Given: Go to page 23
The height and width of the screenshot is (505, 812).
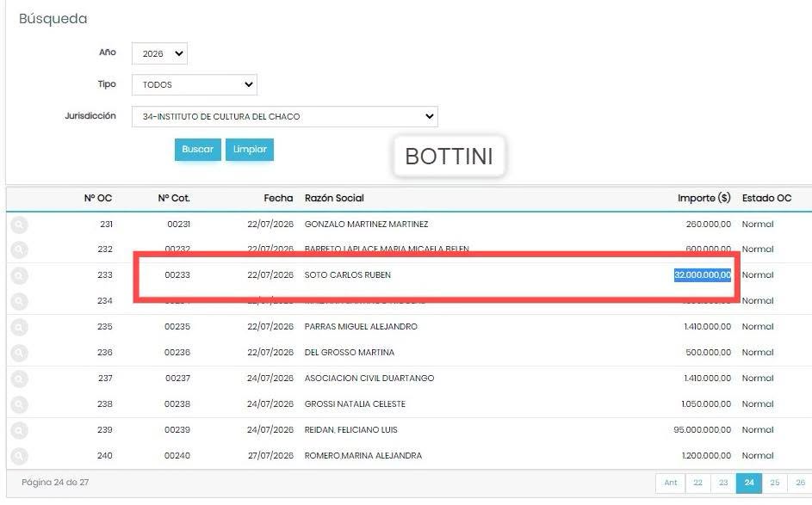Looking at the screenshot, I should [723, 483].
